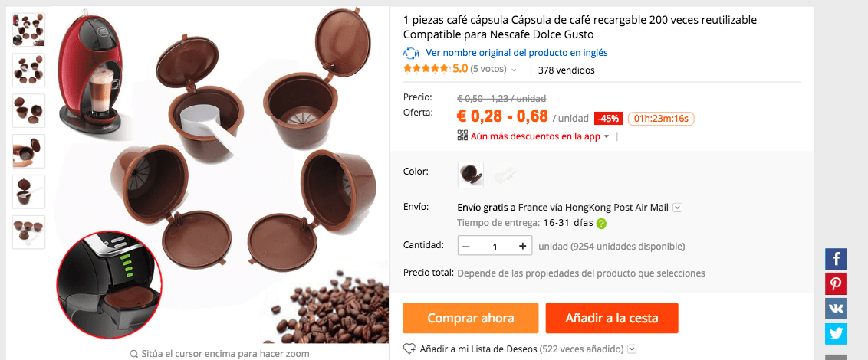
Task: Increase quantity with the plus button
Action: click(522, 246)
